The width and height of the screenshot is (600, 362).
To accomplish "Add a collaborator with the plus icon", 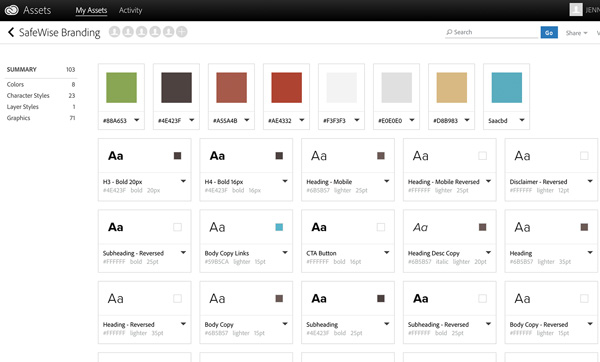I will (182, 32).
